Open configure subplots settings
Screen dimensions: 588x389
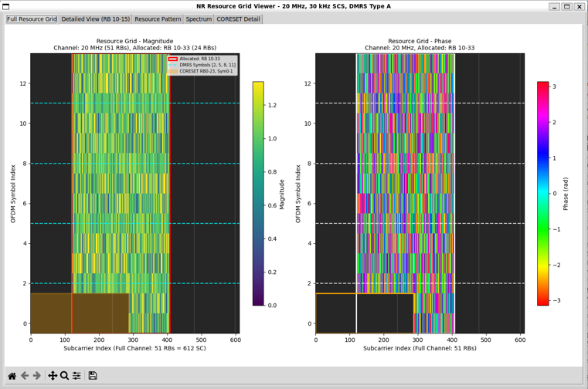tap(76, 376)
